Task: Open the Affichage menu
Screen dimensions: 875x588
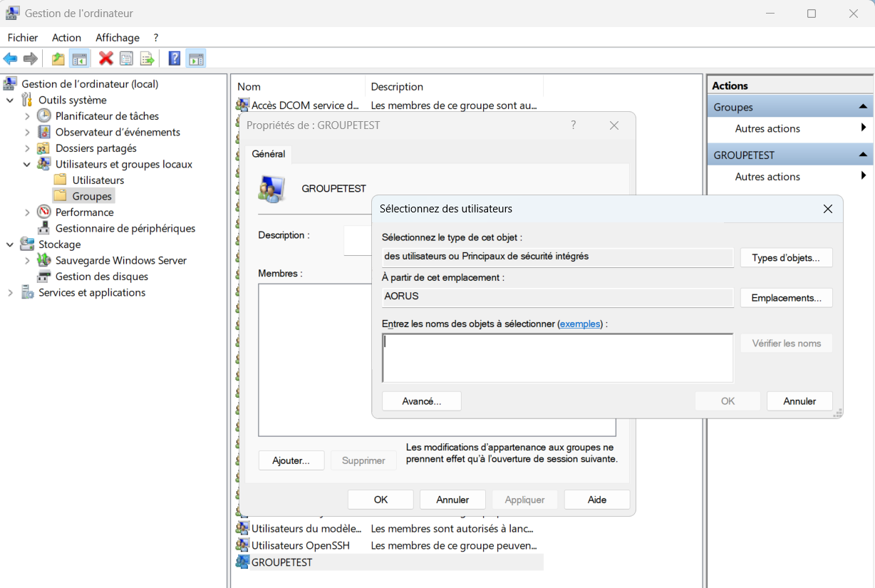Action: point(118,38)
